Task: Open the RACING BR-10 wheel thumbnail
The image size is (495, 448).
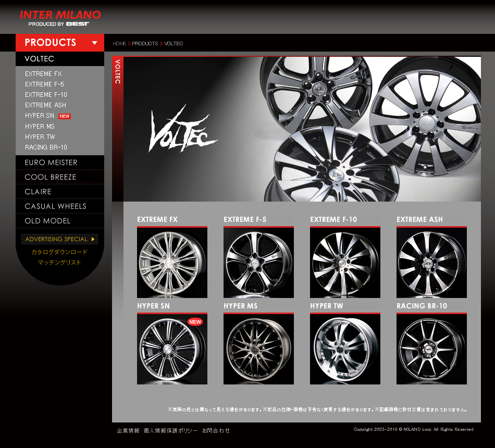Action: [x=431, y=349]
